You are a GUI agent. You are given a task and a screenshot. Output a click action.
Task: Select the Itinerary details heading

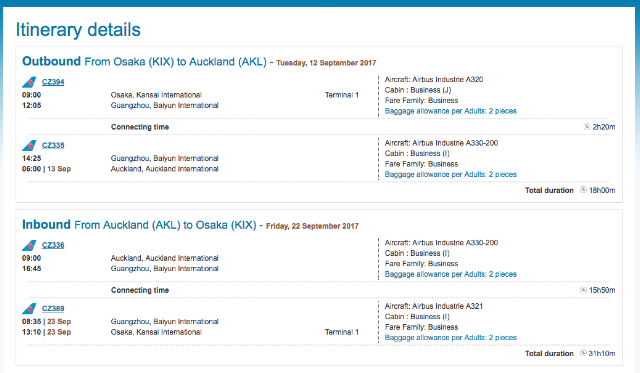(78, 30)
